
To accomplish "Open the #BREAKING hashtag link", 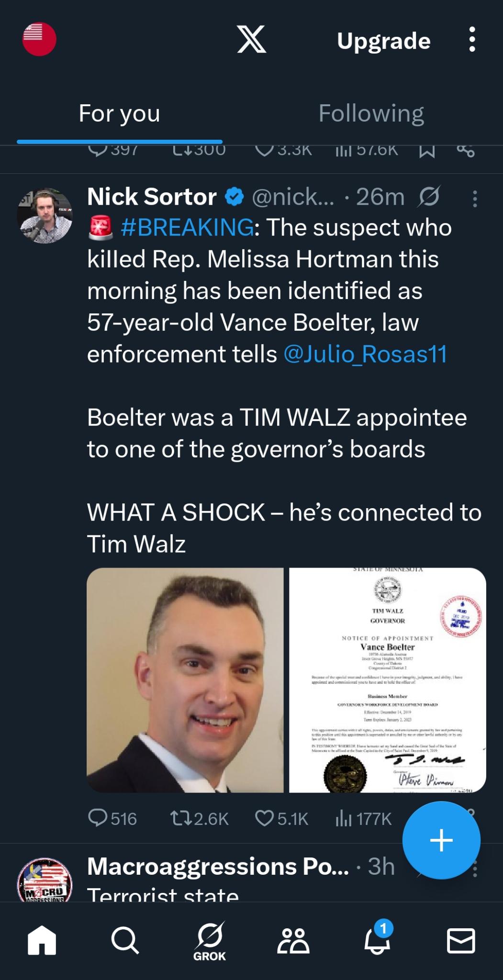I will point(187,227).
